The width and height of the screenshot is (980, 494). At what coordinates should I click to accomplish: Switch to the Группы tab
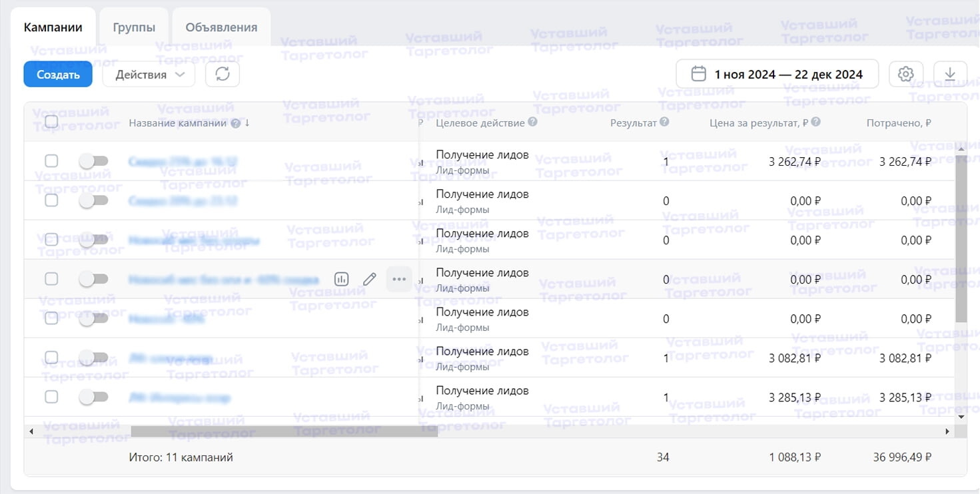[x=134, y=27]
